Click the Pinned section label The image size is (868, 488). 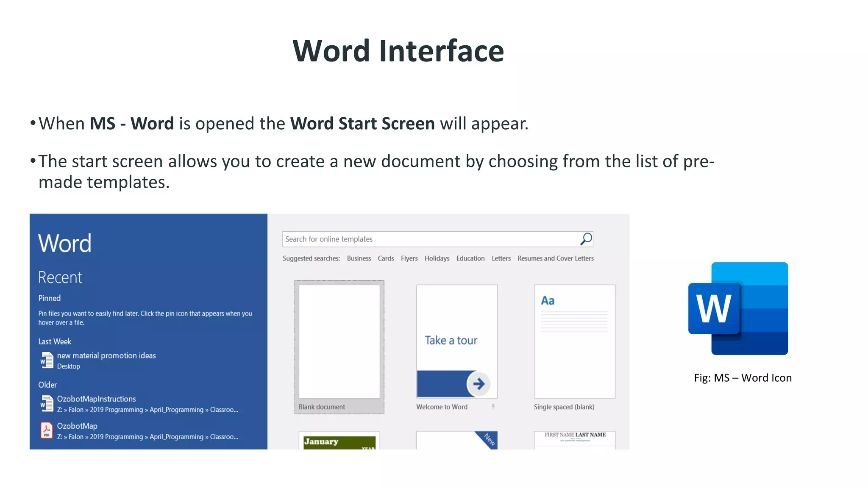click(x=50, y=298)
